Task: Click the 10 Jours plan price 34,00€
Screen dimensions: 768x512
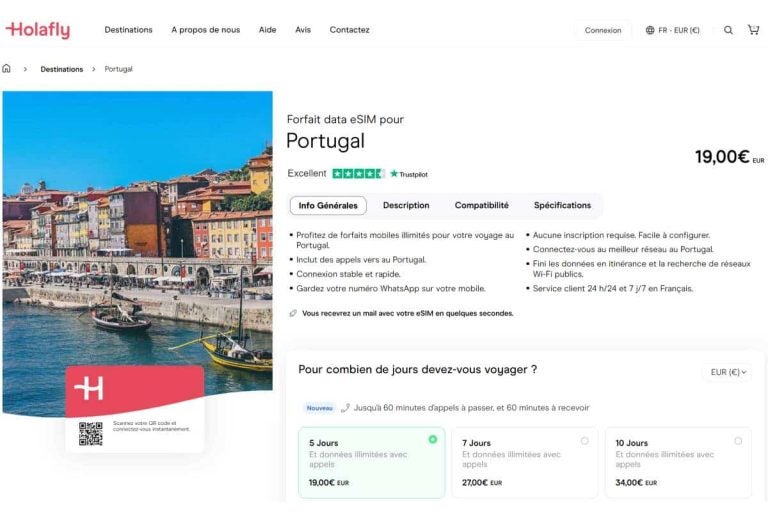Action: pos(636,483)
